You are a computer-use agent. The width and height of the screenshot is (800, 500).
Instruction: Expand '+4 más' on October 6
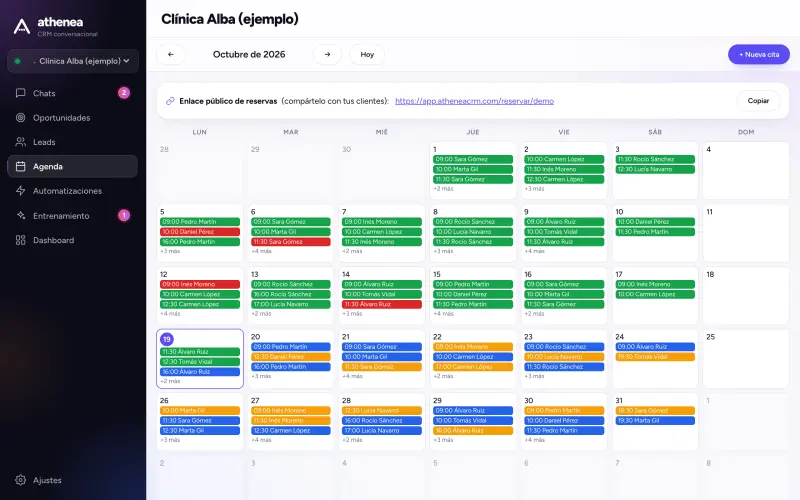[261, 251]
